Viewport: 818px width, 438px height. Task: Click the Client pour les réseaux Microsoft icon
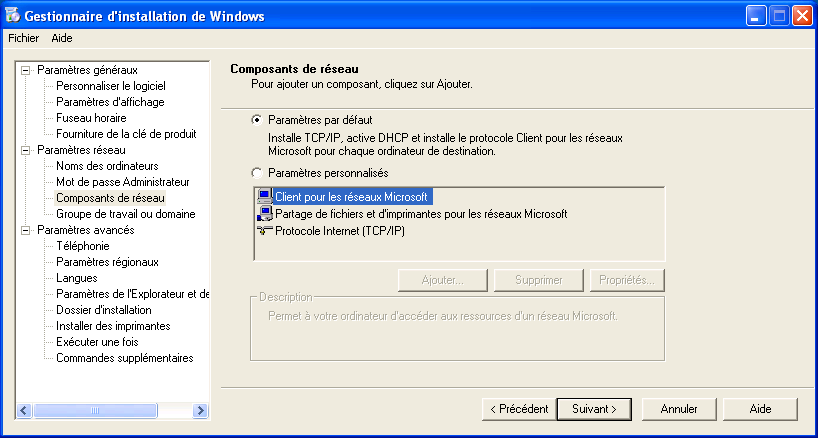coord(265,197)
